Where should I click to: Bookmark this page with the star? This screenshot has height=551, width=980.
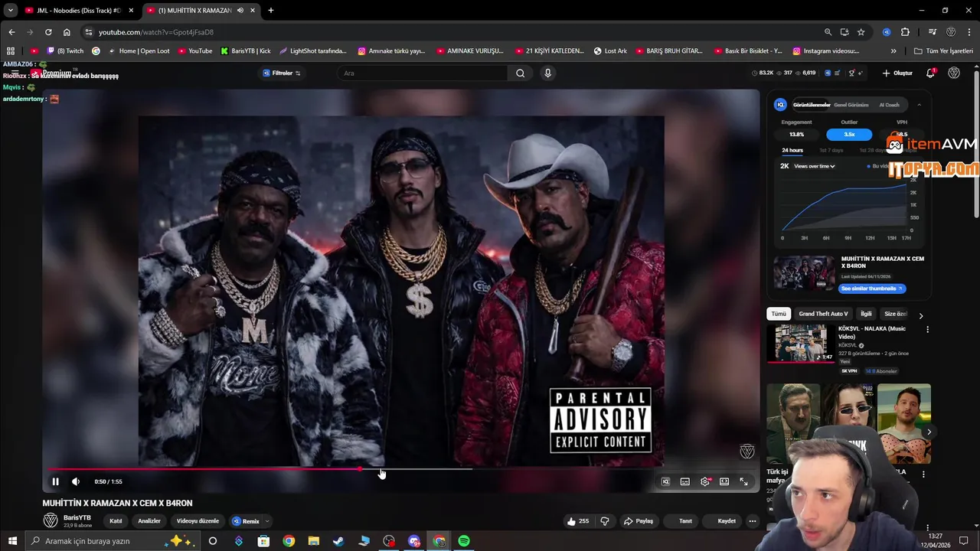[861, 32]
